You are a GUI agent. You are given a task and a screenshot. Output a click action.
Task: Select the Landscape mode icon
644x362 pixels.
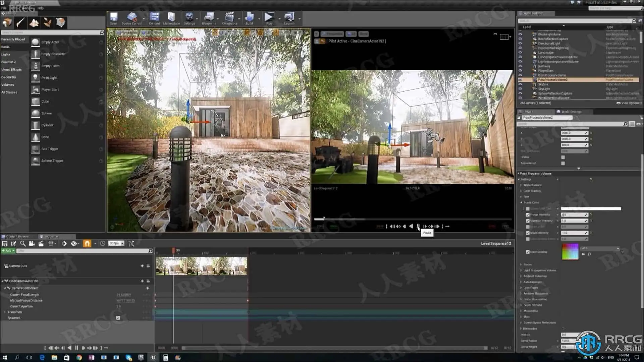(34, 23)
